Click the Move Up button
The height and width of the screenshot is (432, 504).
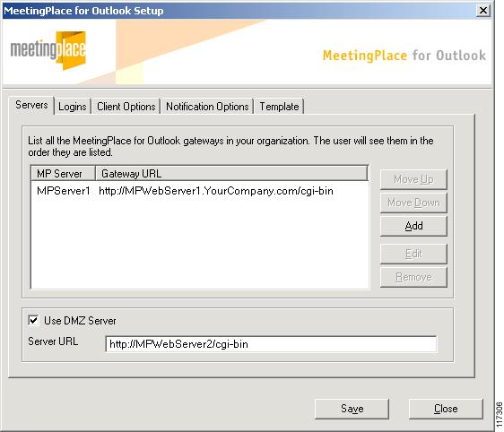coord(413,179)
